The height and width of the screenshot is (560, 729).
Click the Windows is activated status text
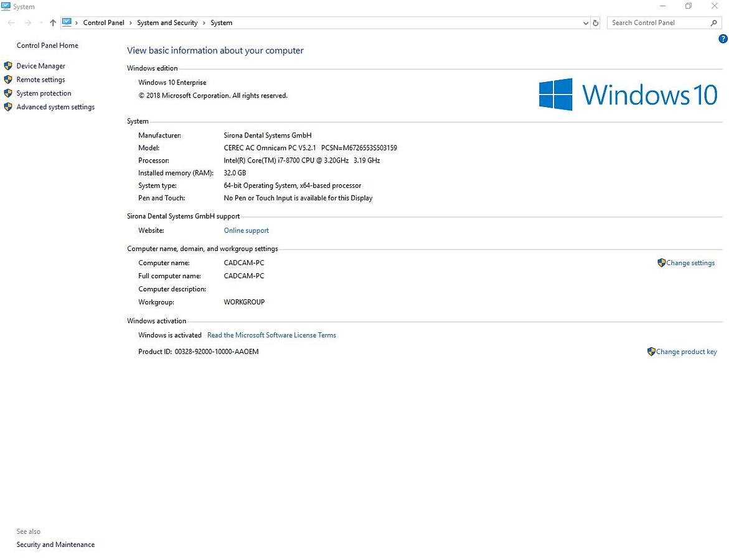tap(170, 335)
